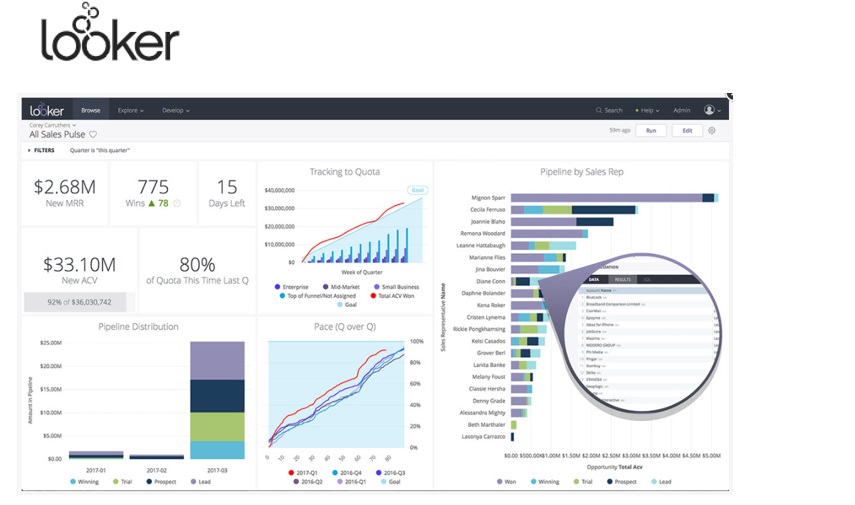This screenshot has height=505, width=855.
Task: Toggle 2016-Q1 legend in Pace chart
Action: click(x=352, y=482)
